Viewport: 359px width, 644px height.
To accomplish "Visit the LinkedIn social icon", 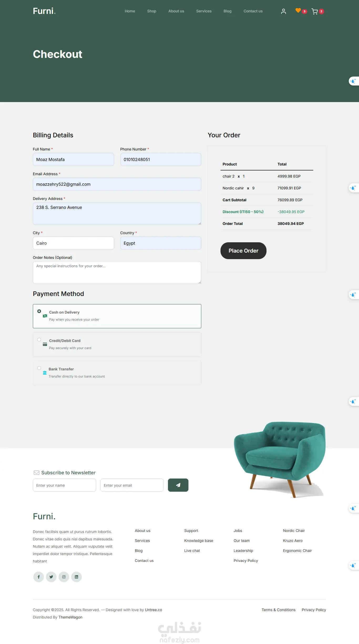I will click(x=76, y=577).
